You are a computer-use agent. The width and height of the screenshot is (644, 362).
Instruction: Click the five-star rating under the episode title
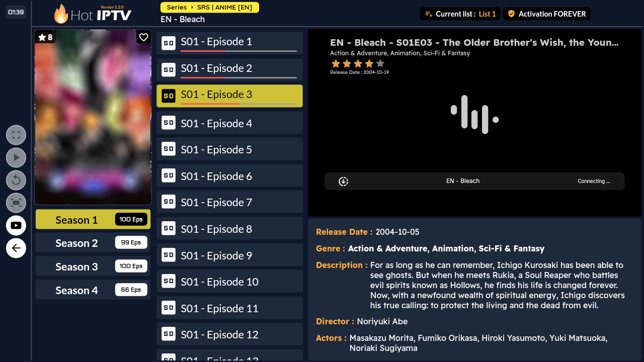(x=358, y=63)
